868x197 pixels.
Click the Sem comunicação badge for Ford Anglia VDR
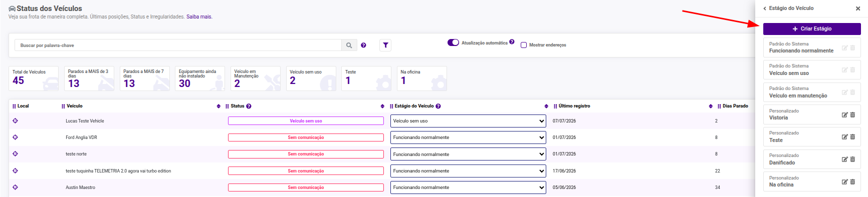[x=306, y=137]
